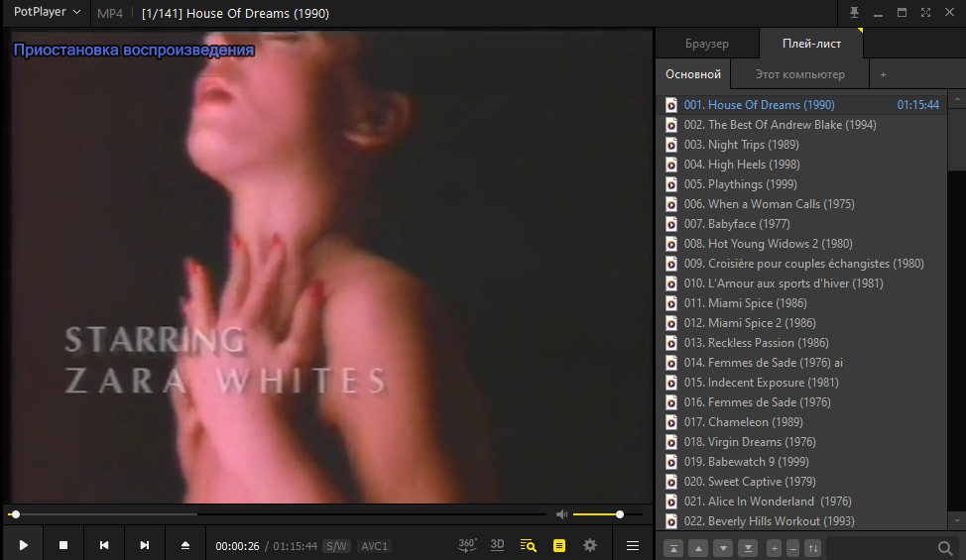Image resolution: width=966 pixels, height=560 pixels.
Task: Select 005. Playthings (1999)
Action: pos(802,184)
